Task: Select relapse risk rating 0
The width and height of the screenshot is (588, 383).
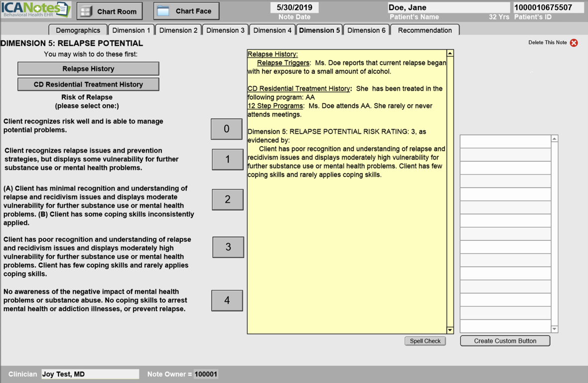Action: click(227, 129)
